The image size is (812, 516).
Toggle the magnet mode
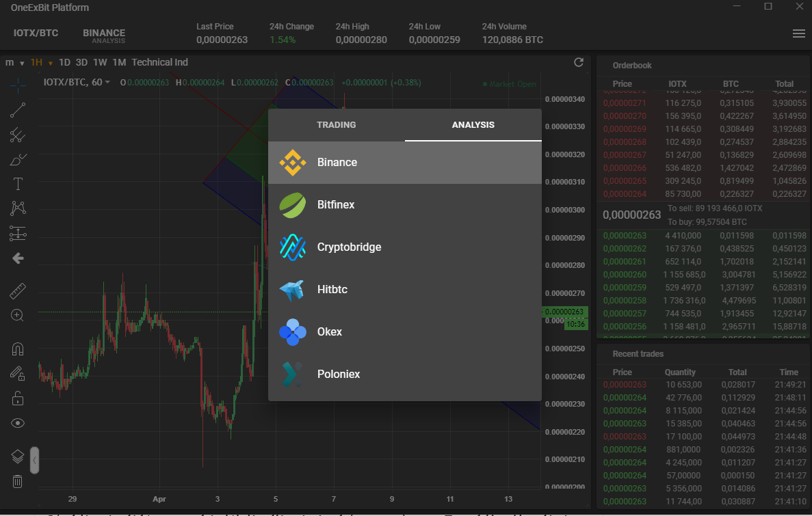(18, 349)
